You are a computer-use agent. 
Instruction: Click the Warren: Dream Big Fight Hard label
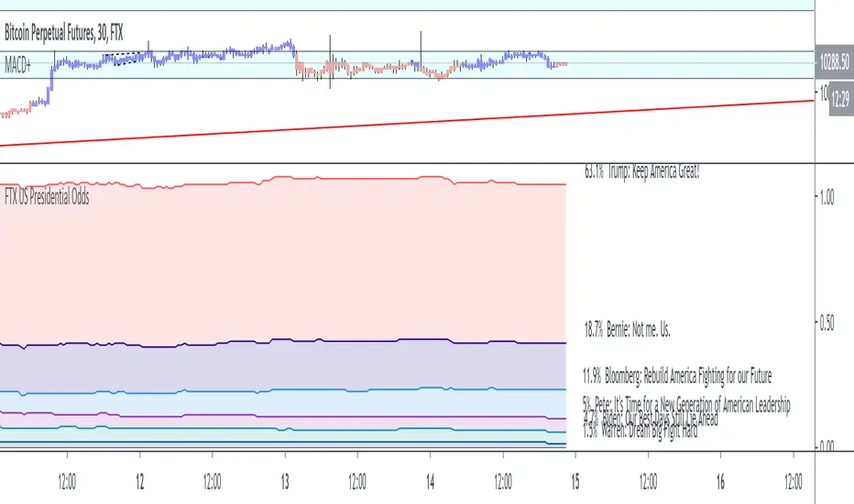[640, 432]
